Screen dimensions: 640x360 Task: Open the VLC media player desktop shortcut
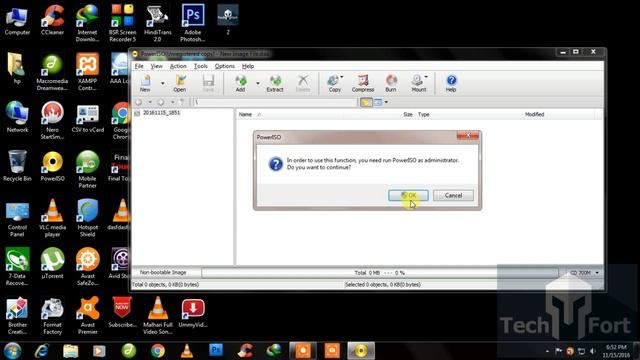[x=52, y=218]
